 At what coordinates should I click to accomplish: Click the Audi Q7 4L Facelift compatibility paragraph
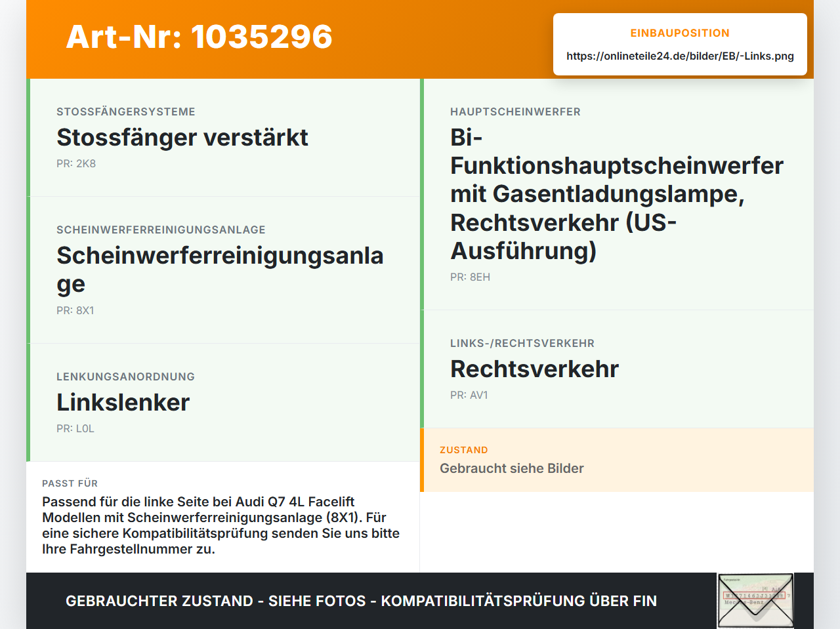point(221,525)
